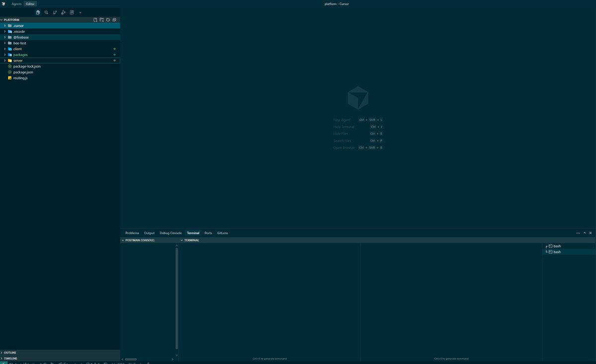Select the packages folder
Image resolution: width=596 pixels, height=364 pixels.
60,55
